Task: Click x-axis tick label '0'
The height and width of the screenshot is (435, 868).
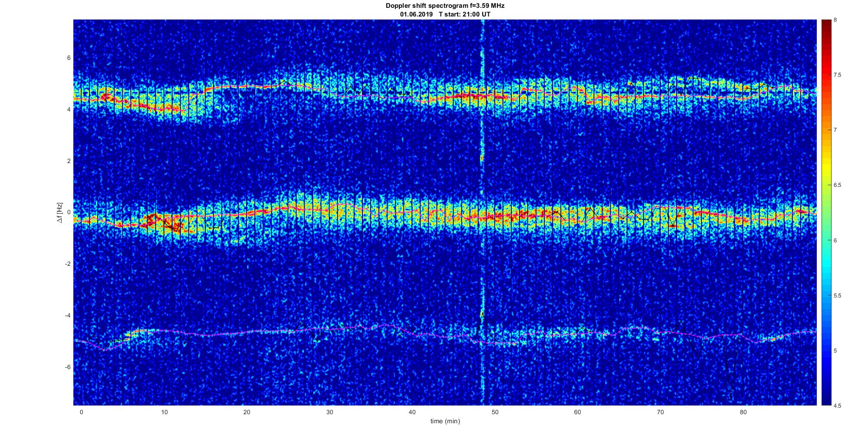Action: pyautogui.click(x=81, y=412)
